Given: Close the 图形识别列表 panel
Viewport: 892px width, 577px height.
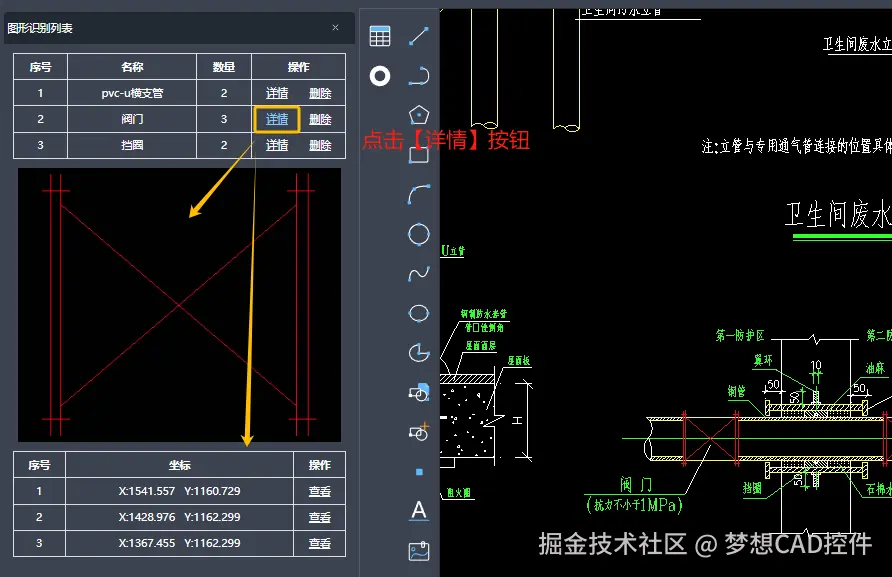Looking at the screenshot, I should [x=335, y=27].
